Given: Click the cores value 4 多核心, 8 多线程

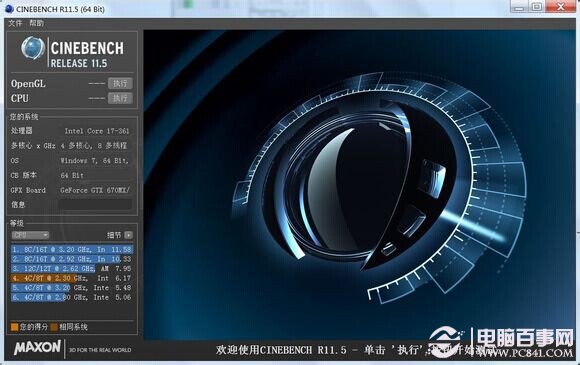Looking at the screenshot, I should coord(94,146).
